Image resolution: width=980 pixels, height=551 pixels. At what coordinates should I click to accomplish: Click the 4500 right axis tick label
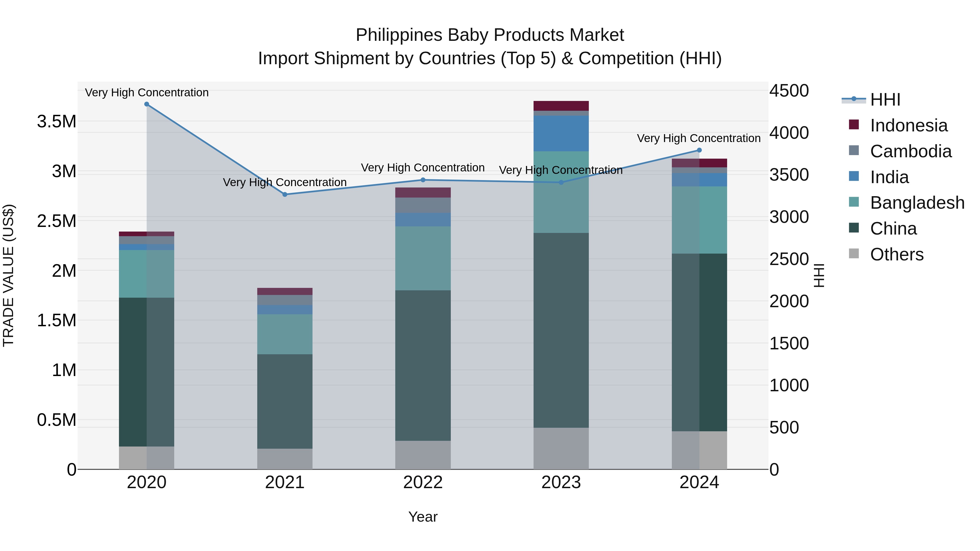click(x=789, y=91)
